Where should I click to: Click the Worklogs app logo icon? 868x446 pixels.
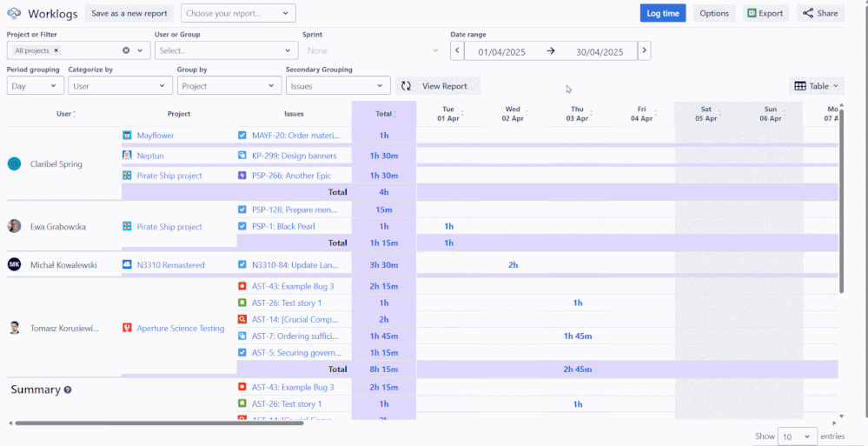pos(14,13)
